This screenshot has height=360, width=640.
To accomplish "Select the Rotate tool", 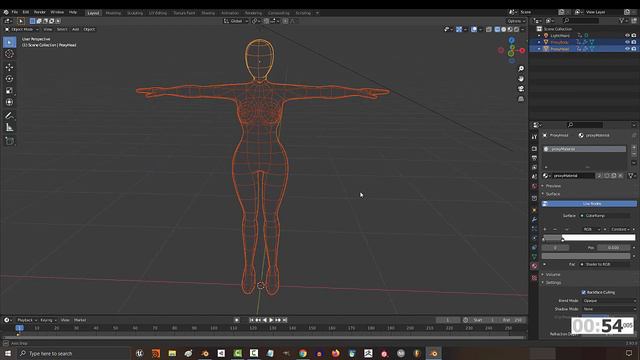I will coord(9,79).
